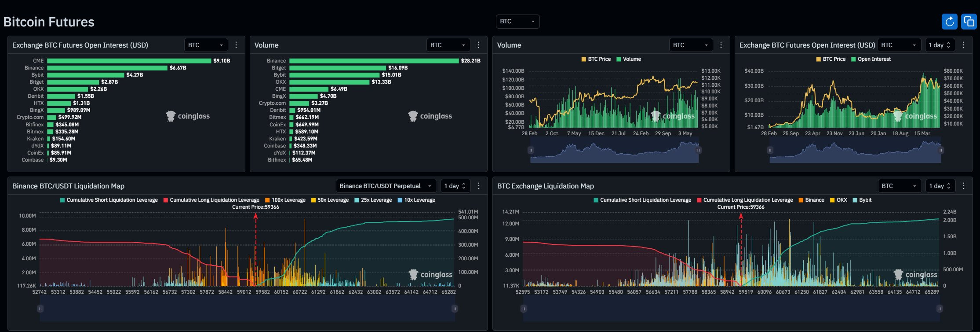Viewport: 980px width, 332px height.
Task: Open BTC dropdown in BTC Exchange Liquidation Map
Action: pyautogui.click(x=900, y=186)
